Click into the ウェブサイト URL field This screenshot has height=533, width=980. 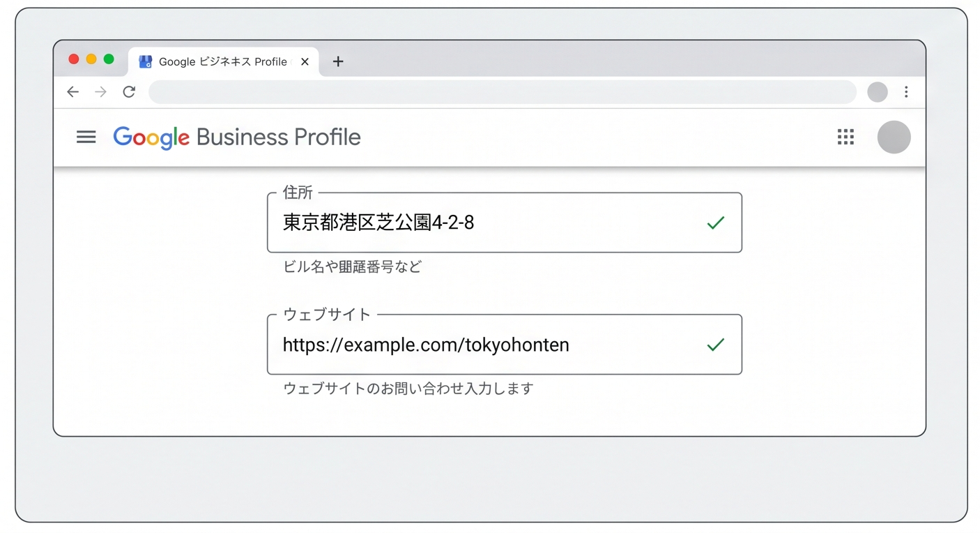point(505,345)
